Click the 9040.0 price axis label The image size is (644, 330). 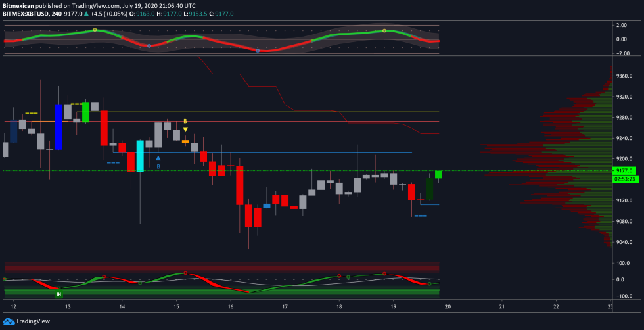[625, 243]
